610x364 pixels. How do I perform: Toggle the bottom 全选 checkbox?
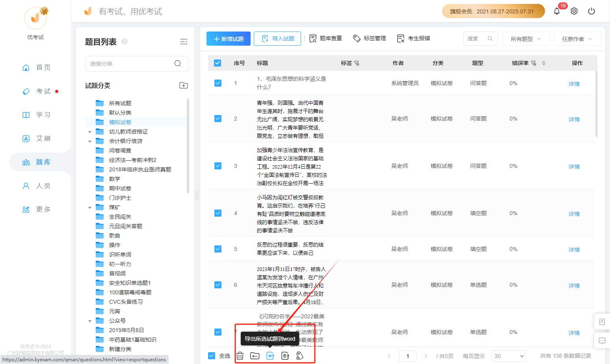212,356
